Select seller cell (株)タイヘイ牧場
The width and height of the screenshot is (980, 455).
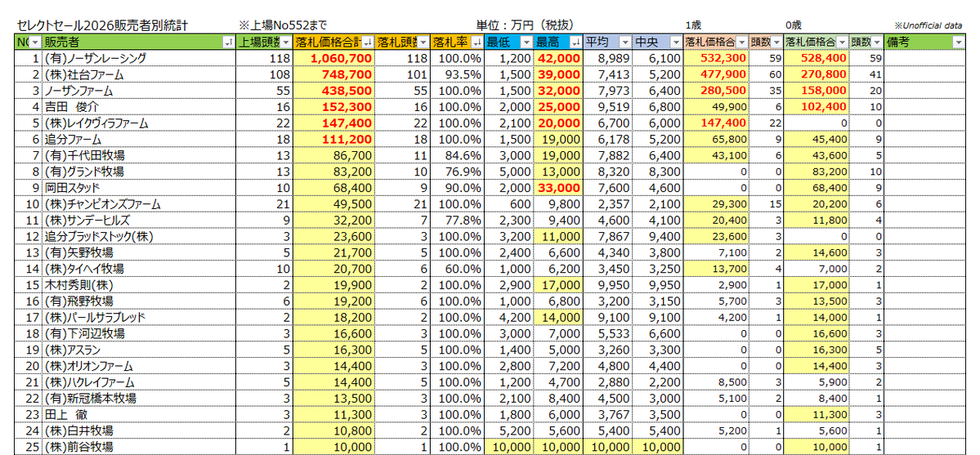coord(140,269)
